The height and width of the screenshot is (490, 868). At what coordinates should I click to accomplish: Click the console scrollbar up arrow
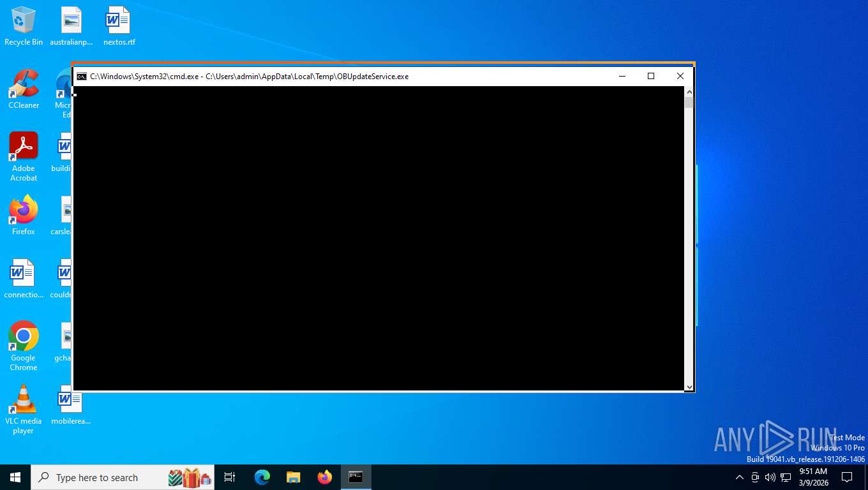[689, 92]
